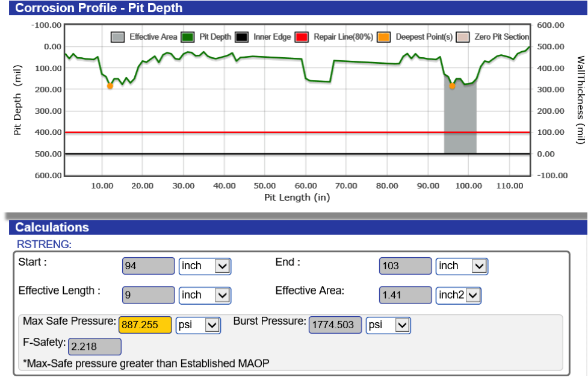Click the F-Safety field showing 2.218
The width and height of the screenshot is (588, 377).
[x=94, y=347]
